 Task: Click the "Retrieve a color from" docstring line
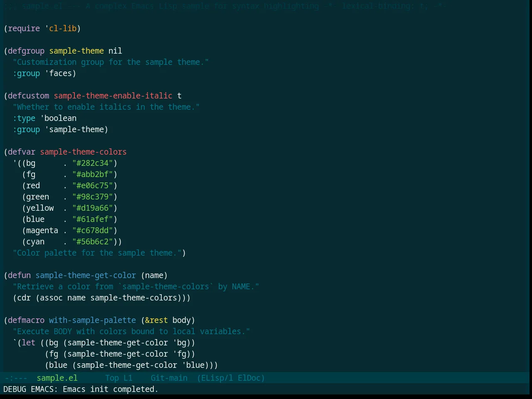[136, 286]
